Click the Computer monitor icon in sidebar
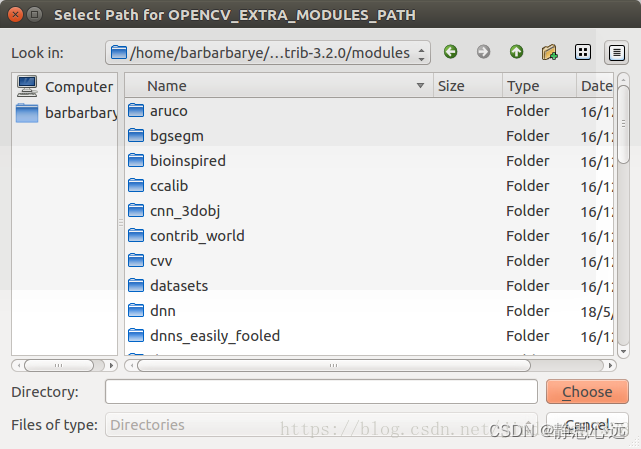The width and height of the screenshot is (641, 449). (x=27, y=86)
